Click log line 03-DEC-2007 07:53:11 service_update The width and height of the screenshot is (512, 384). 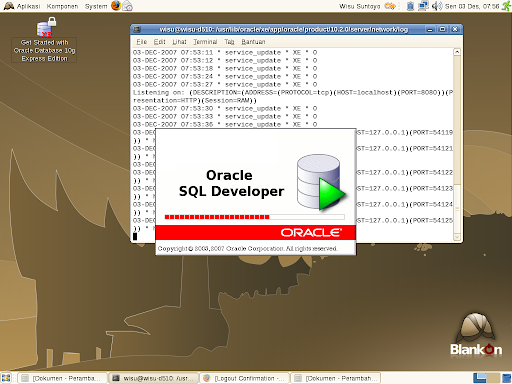click(x=225, y=52)
